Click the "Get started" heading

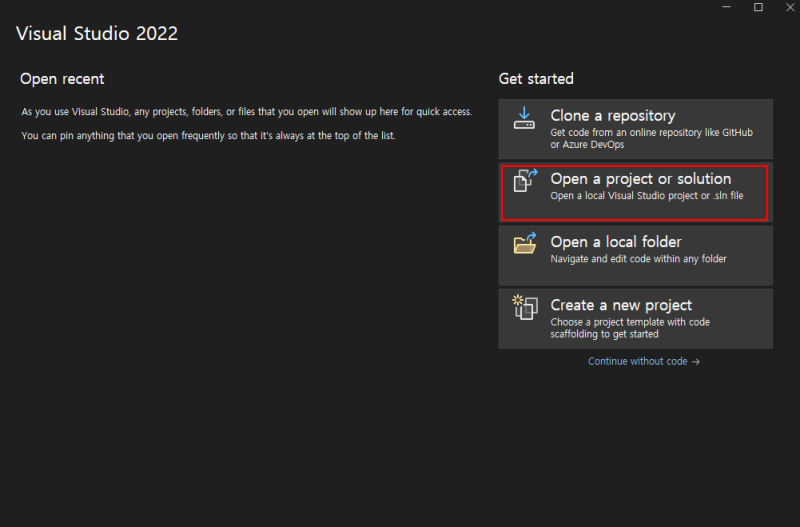point(536,79)
